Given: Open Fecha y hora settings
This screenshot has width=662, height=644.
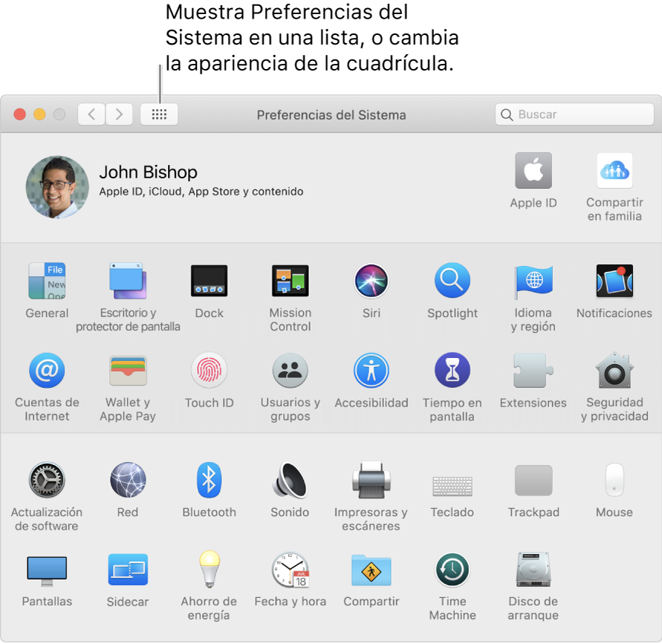Looking at the screenshot, I should click(290, 570).
